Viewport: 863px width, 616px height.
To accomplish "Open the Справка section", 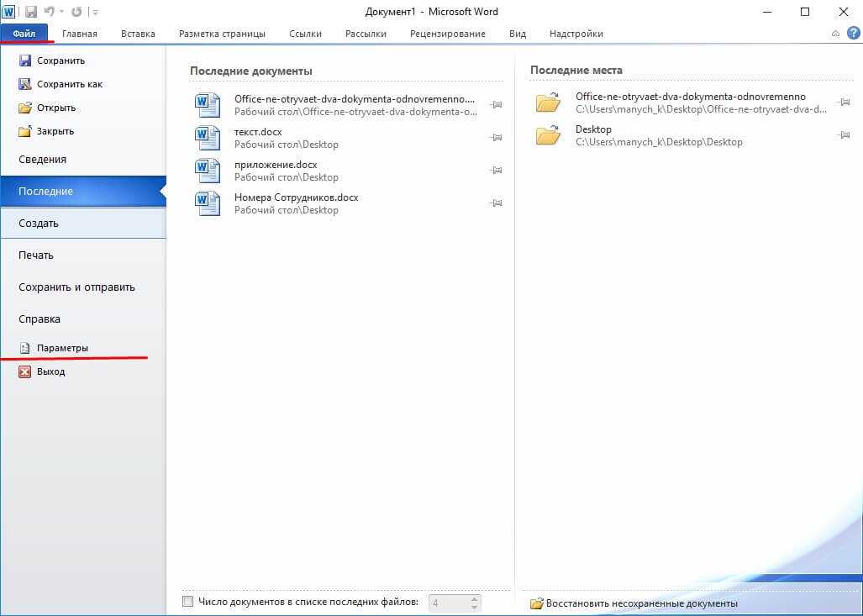I will coord(83,319).
